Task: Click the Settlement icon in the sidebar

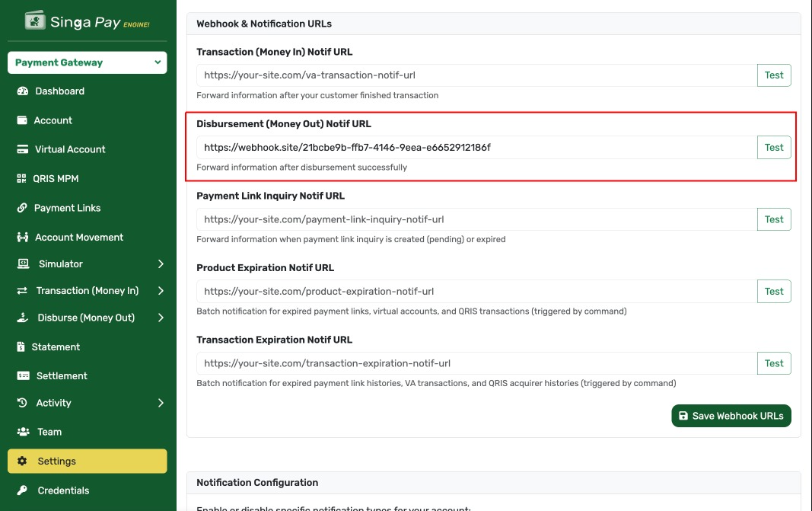Action: 23,375
